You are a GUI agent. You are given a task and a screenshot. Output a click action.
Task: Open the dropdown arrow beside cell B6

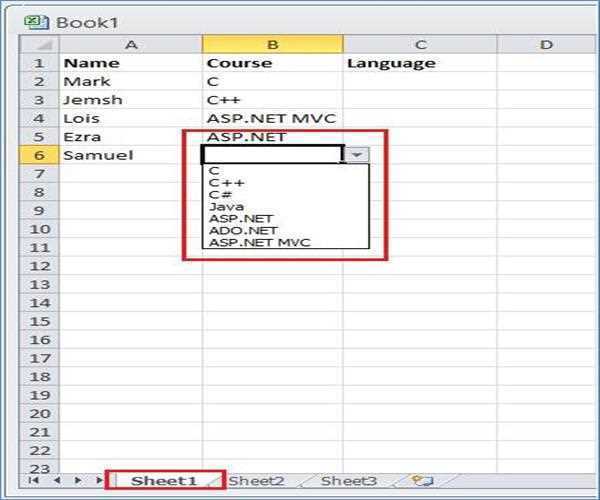358,155
